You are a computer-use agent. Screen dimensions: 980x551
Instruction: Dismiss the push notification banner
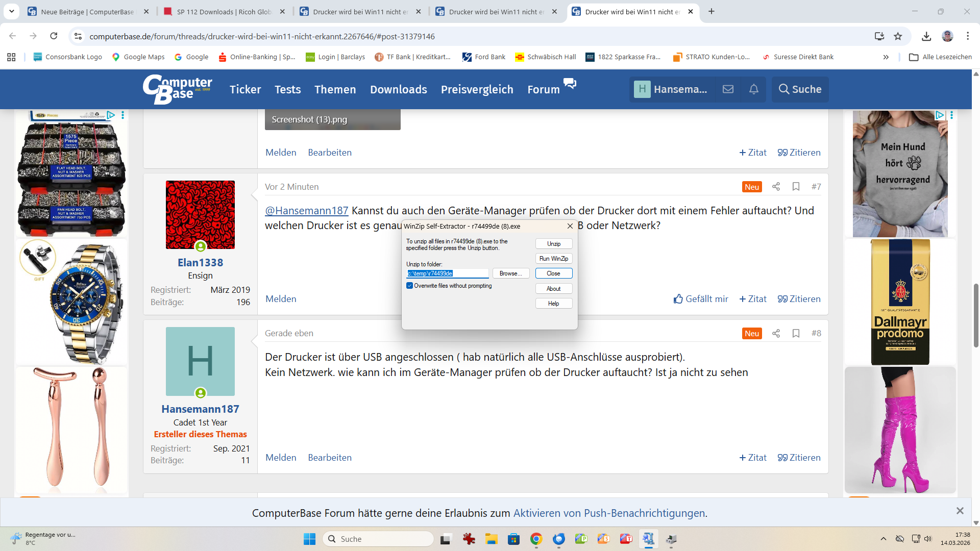point(960,511)
